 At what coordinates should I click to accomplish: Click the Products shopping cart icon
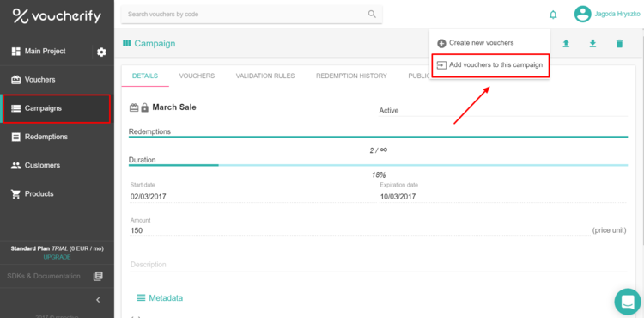[16, 194]
